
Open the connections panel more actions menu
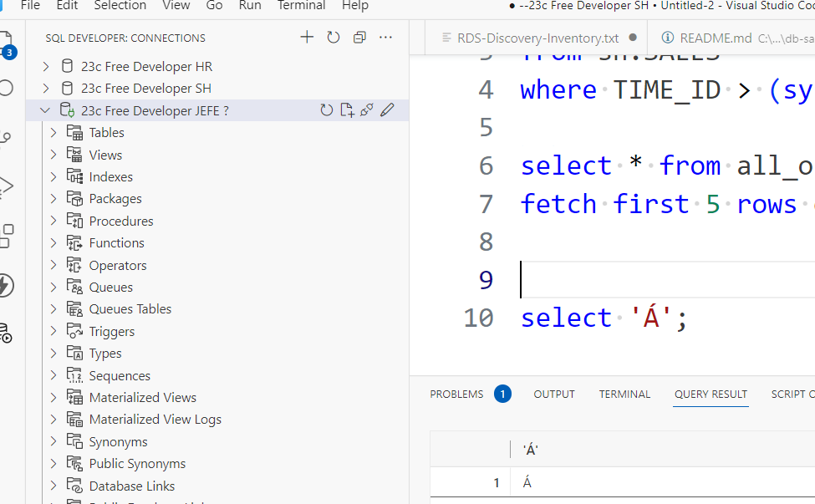pyautogui.click(x=385, y=38)
